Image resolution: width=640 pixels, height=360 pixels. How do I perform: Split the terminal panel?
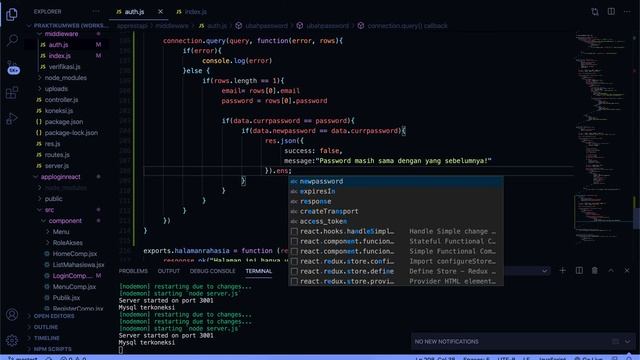tap(579, 270)
